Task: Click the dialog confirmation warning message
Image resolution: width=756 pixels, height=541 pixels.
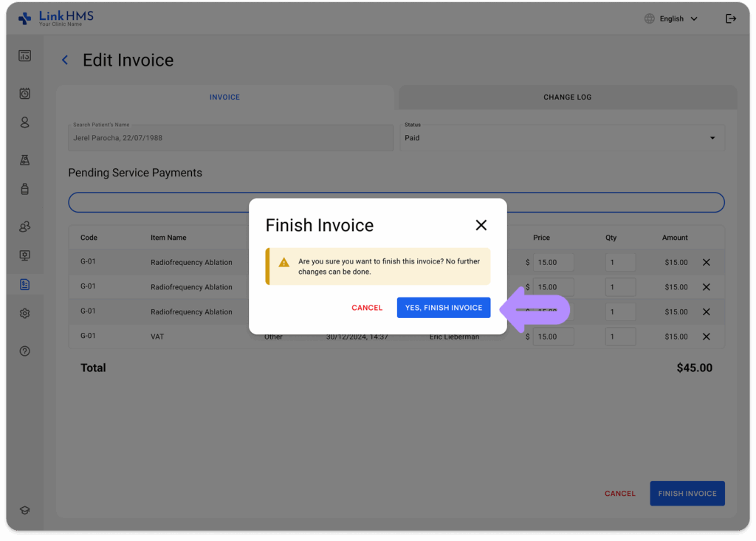Action: pyautogui.click(x=389, y=266)
